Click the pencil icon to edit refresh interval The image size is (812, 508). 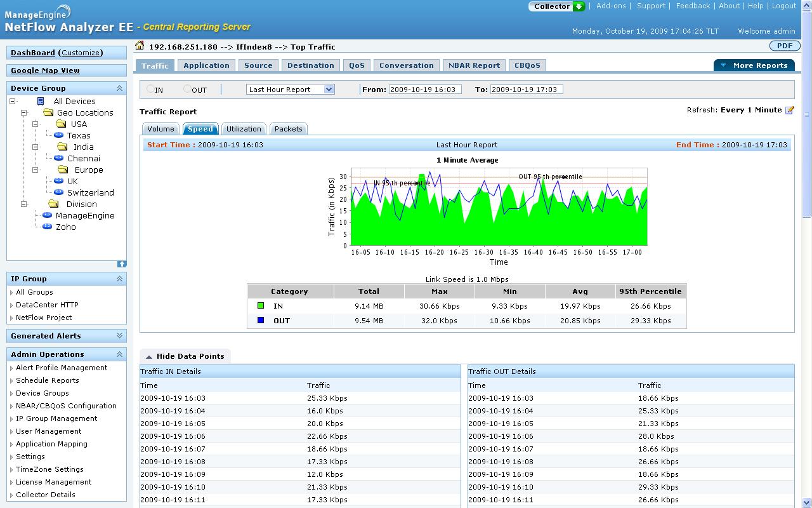[789, 109]
